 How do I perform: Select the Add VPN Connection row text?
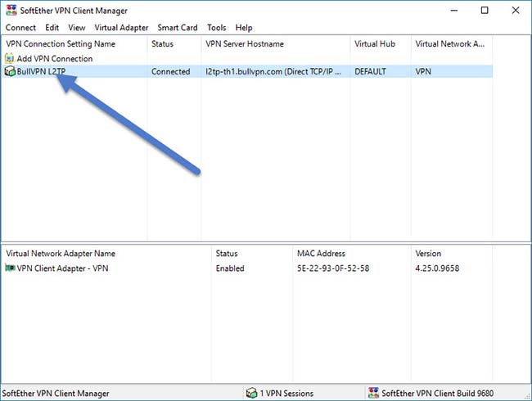point(55,59)
